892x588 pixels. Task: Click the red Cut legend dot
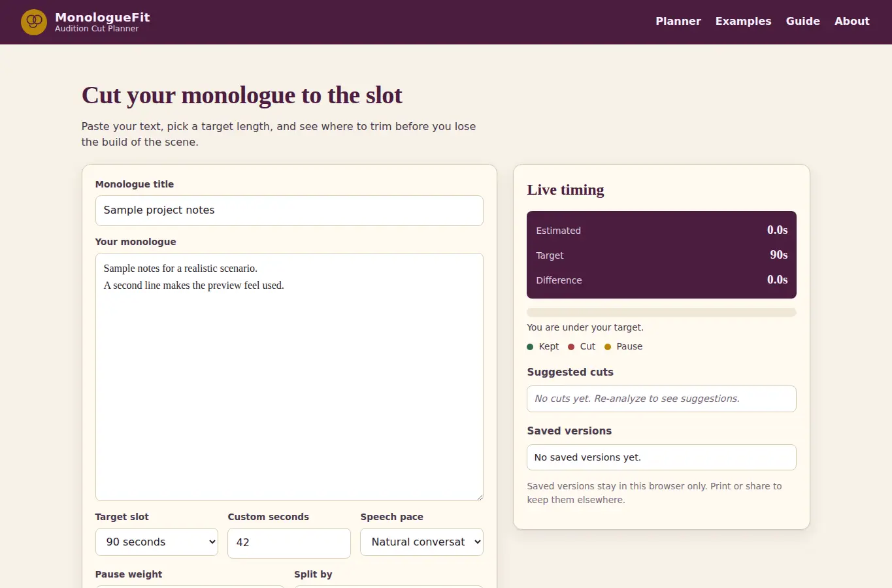571,347
